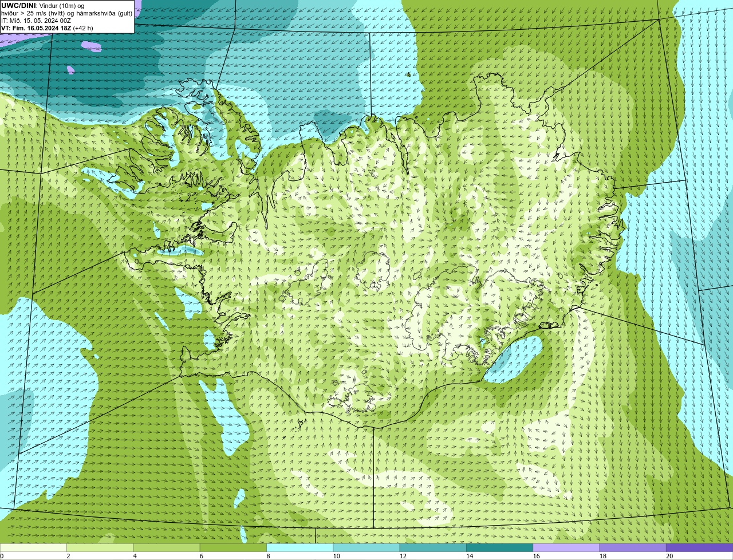Image resolution: width=733 pixels, height=560 pixels.
Task: Click the '8' label on the color scale
Action: pos(268,556)
